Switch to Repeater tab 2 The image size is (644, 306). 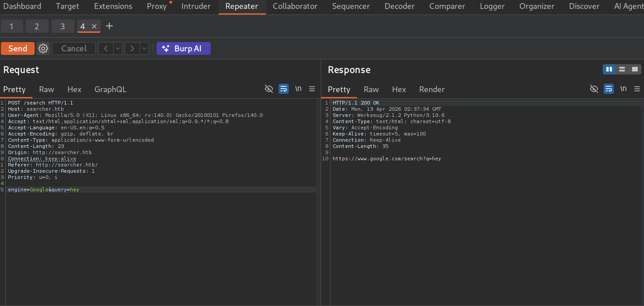[x=37, y=27]
